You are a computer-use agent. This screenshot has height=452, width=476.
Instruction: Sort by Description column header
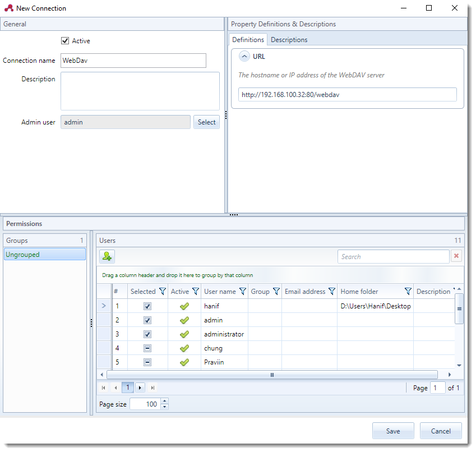pos(433,292)
